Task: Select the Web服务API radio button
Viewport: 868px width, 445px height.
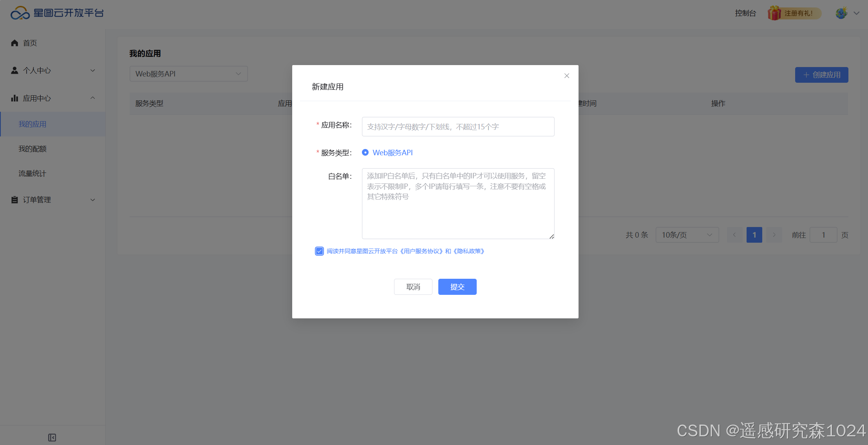Action: 365,153
